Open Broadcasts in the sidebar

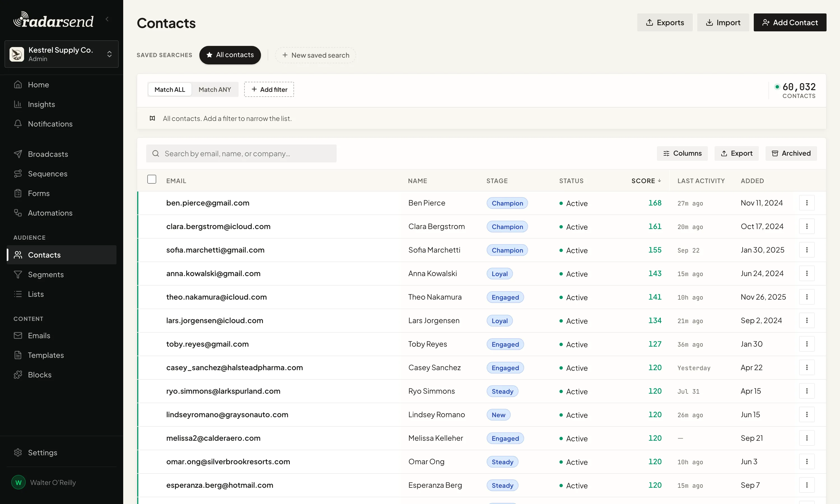pyautogui.click(x=61, y=154)
